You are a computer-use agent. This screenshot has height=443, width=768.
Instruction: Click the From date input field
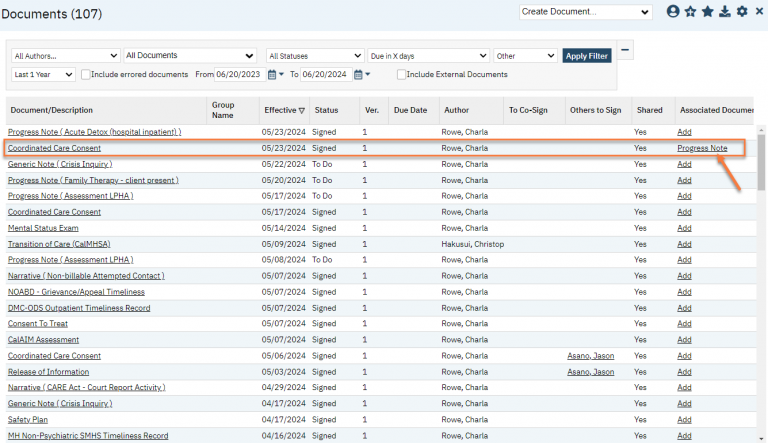(x=239, y=74)
